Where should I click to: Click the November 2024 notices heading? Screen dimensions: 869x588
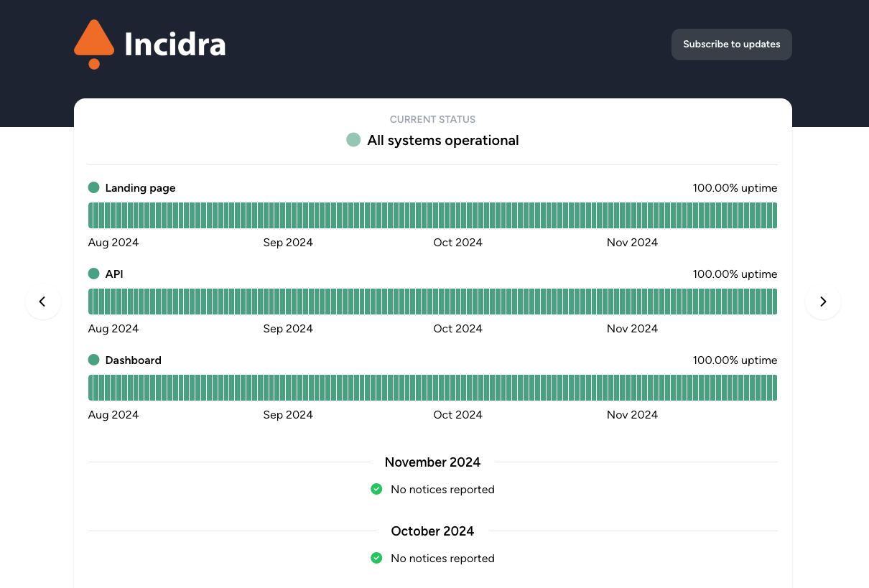pyautogui.click(x=432, y=462)
